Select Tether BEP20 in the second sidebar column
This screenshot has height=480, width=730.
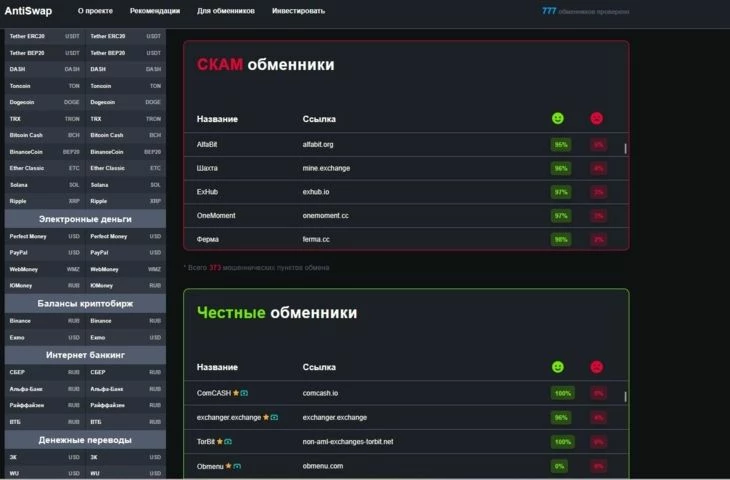coord(126,53)
